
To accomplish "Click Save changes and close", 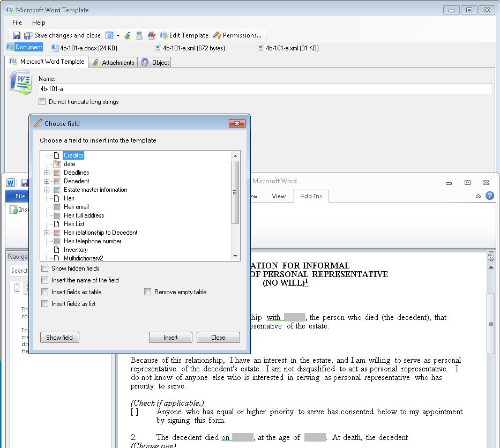I will [x=63, y=35].
